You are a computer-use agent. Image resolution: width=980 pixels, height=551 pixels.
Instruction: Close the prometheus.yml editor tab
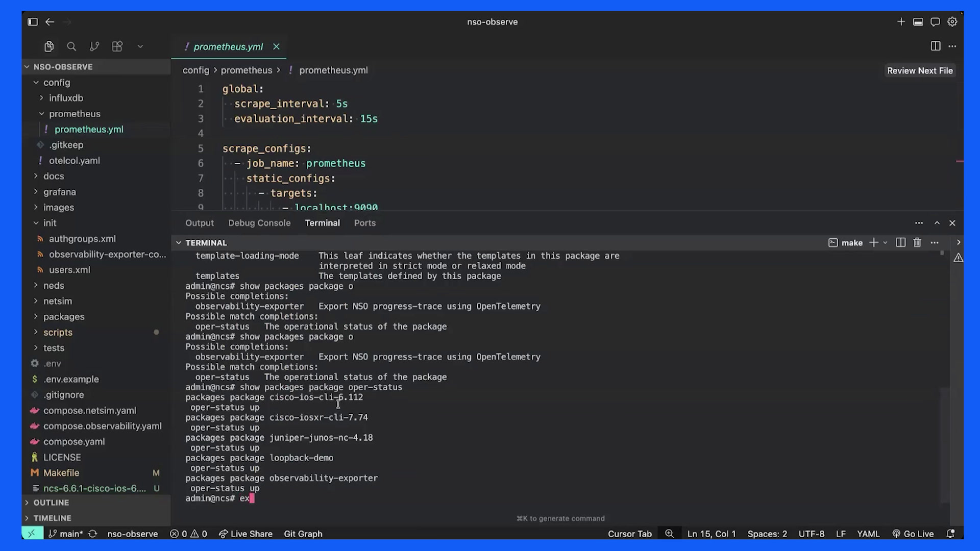point(276,46)
